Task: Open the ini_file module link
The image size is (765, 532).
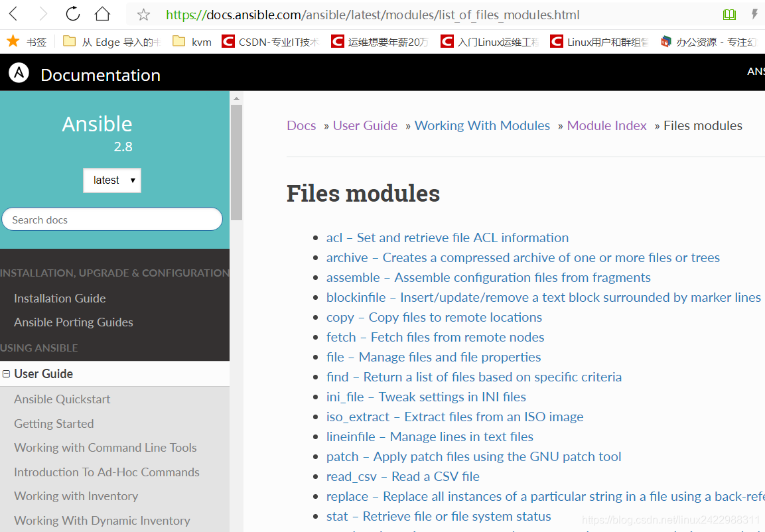Action: coord(427,397)
